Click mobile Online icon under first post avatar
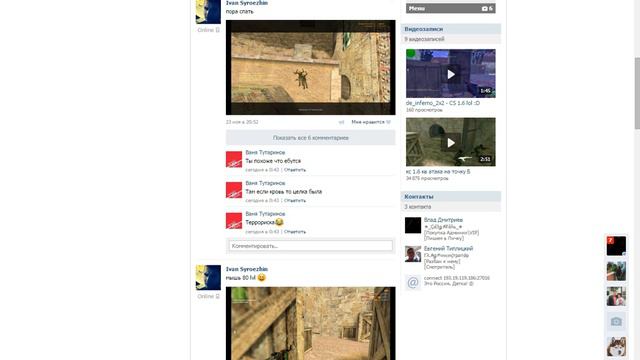The height and width of the screenshot is (360, 640). pyautogui.click(x=218, y=30)
